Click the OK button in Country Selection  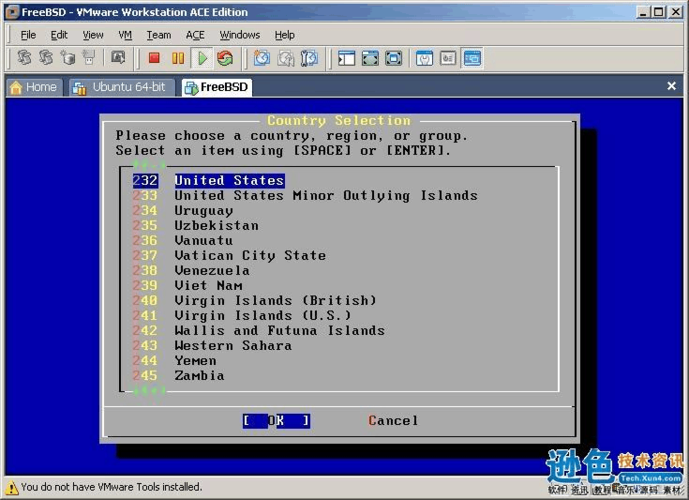pyautogui.click(x=276, y=421)
